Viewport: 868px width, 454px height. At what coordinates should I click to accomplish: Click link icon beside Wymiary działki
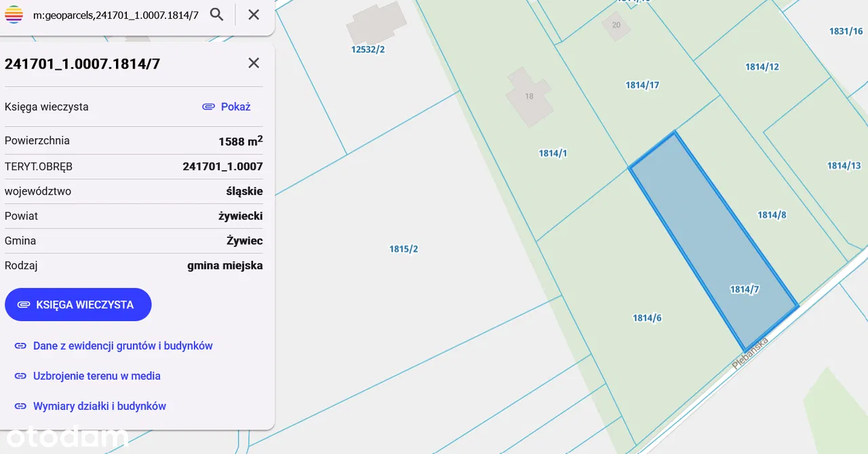(x=20, y=407)
